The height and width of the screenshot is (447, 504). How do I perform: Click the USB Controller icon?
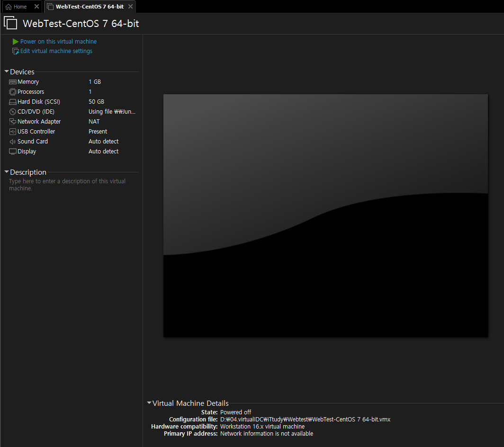pos(12,132)
